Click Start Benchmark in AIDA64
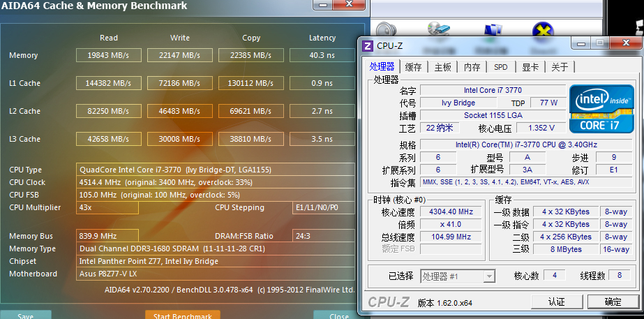 [x=183, y=316]
